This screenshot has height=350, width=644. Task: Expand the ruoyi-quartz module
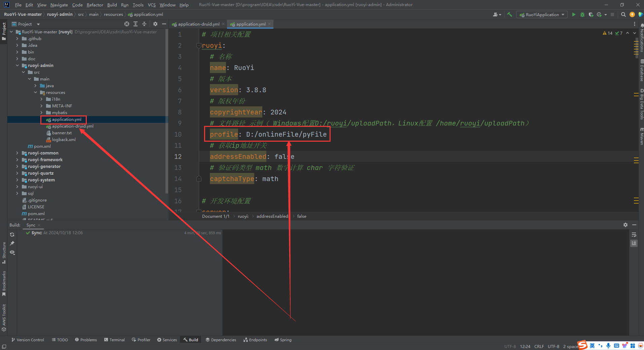[x=17, y=173]
